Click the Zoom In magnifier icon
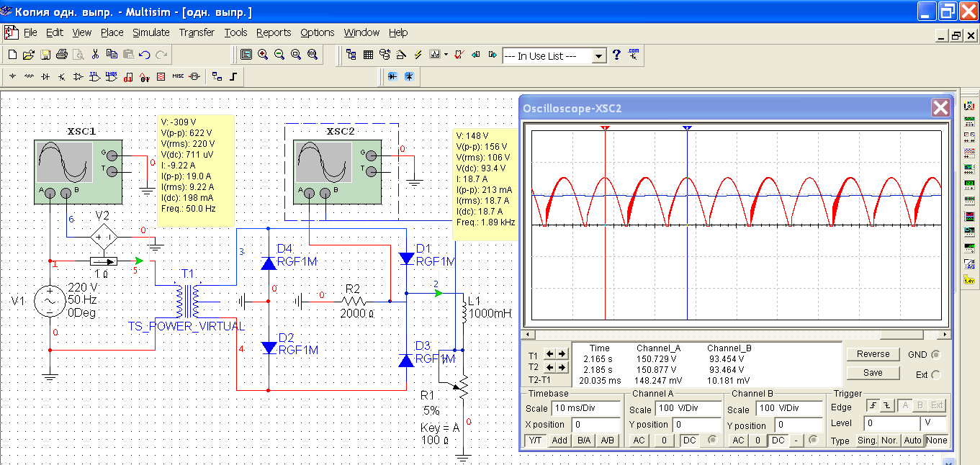 [262, 55]
